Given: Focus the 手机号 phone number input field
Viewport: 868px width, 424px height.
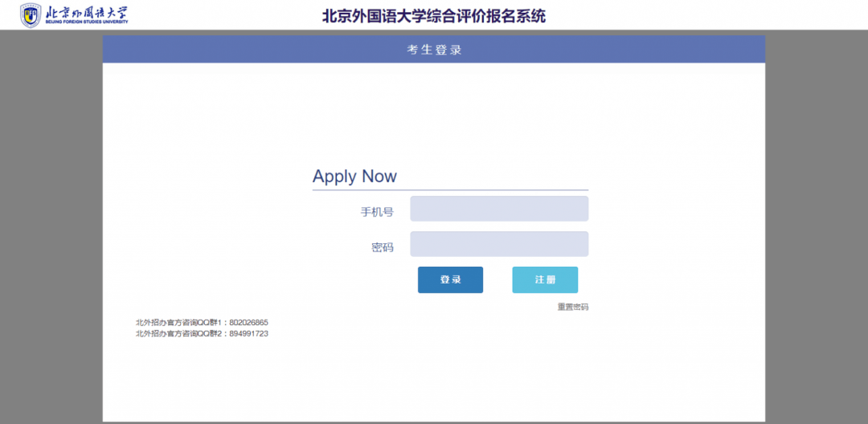Looking at the screenshot, I should pyautogui.click(x=499, y=209).
